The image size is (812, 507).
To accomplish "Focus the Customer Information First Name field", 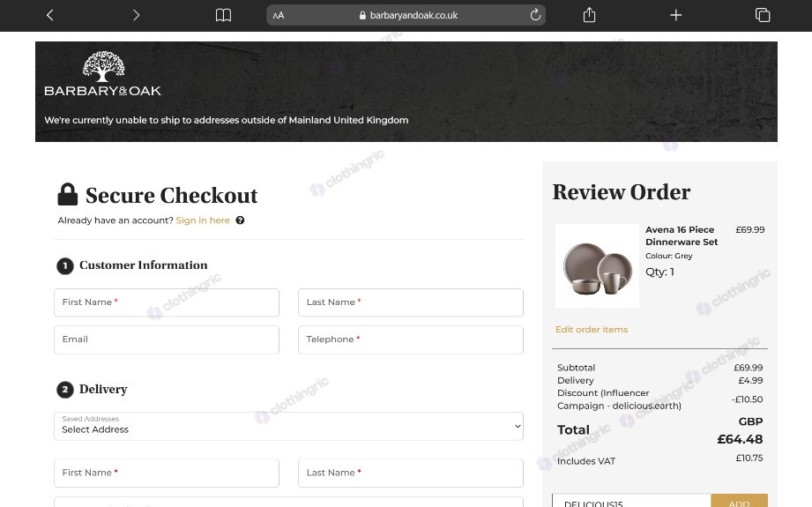I will [167, 302].
